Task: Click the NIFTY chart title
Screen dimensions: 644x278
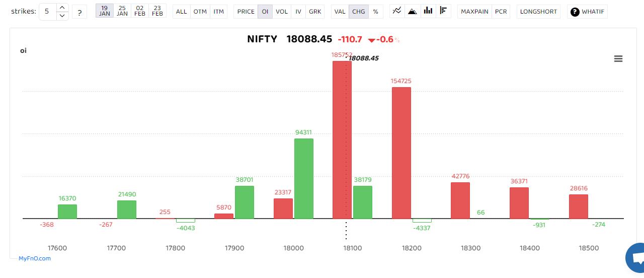Action: (262, 39)
